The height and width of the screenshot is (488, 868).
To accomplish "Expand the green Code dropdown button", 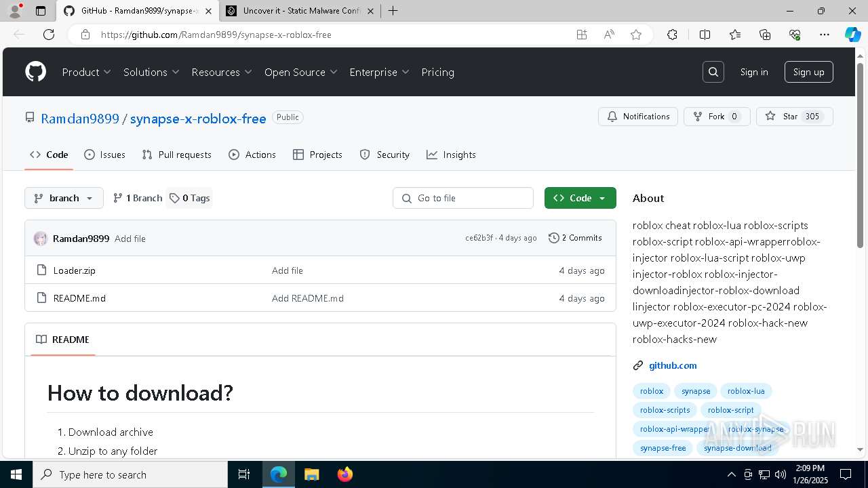I will (x=580, y=198).
